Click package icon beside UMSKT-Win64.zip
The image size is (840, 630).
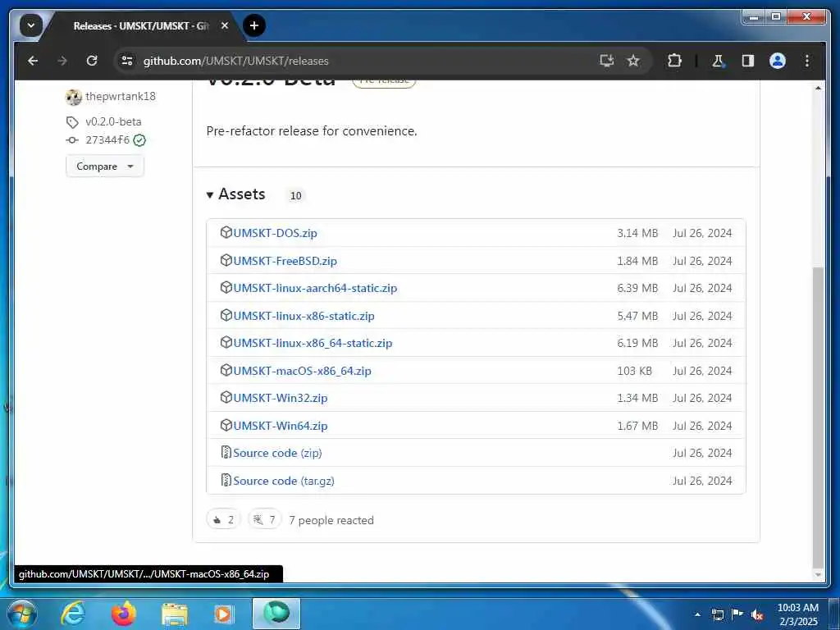(226, 426)
